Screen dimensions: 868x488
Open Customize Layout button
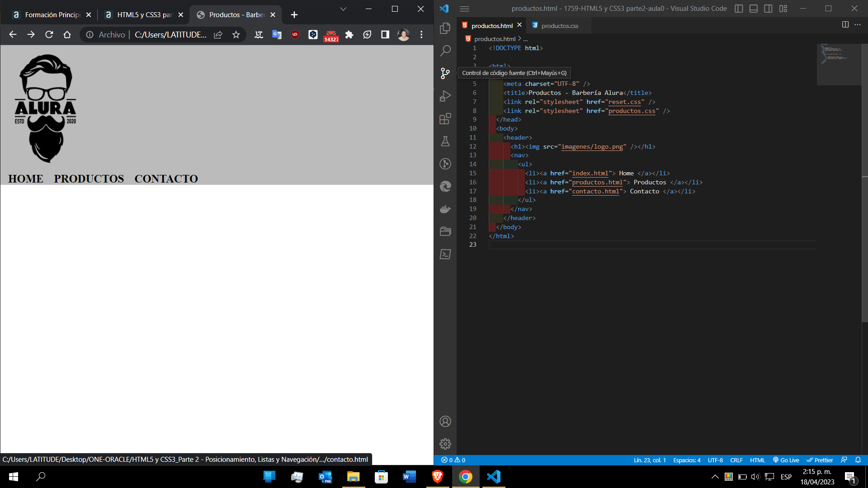click(783, 9)
